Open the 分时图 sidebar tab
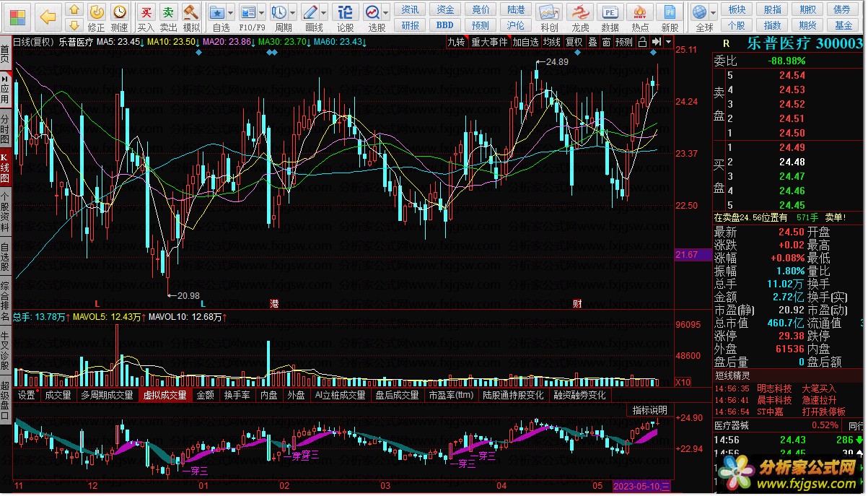Screen dimensions: 868x496 point(5,130)
